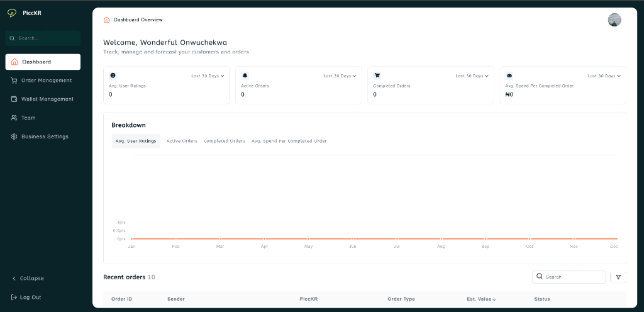Click the Log Out arrow icon
The image size is (644, 312).
coord(14,298)
